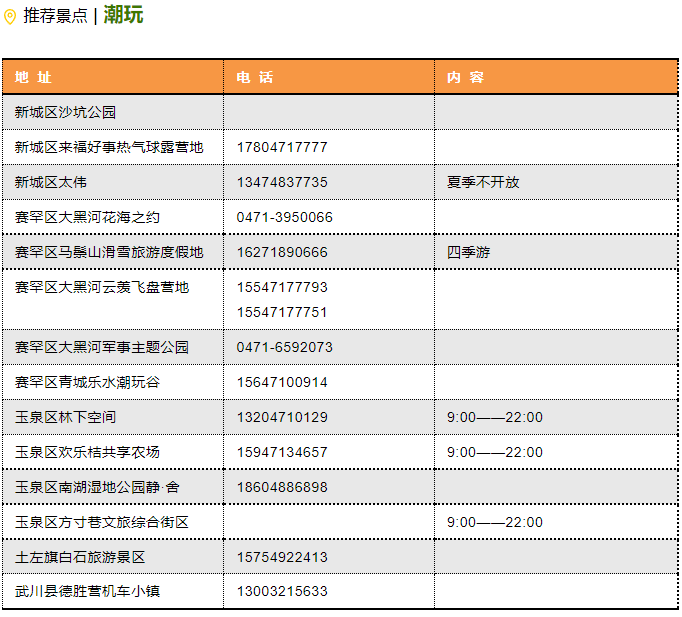682x617 pixels.
Task: Click phone number 13003215633
Action: [282, 591]
